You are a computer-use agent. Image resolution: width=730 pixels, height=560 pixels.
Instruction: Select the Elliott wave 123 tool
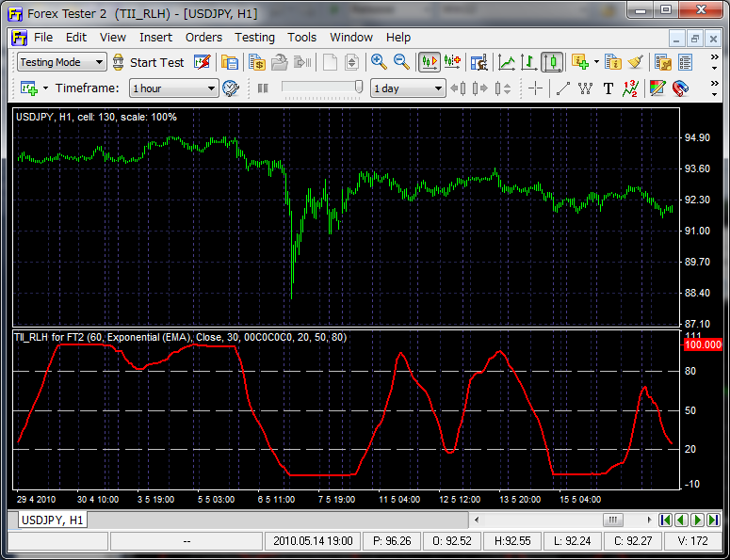click(630, 88)
